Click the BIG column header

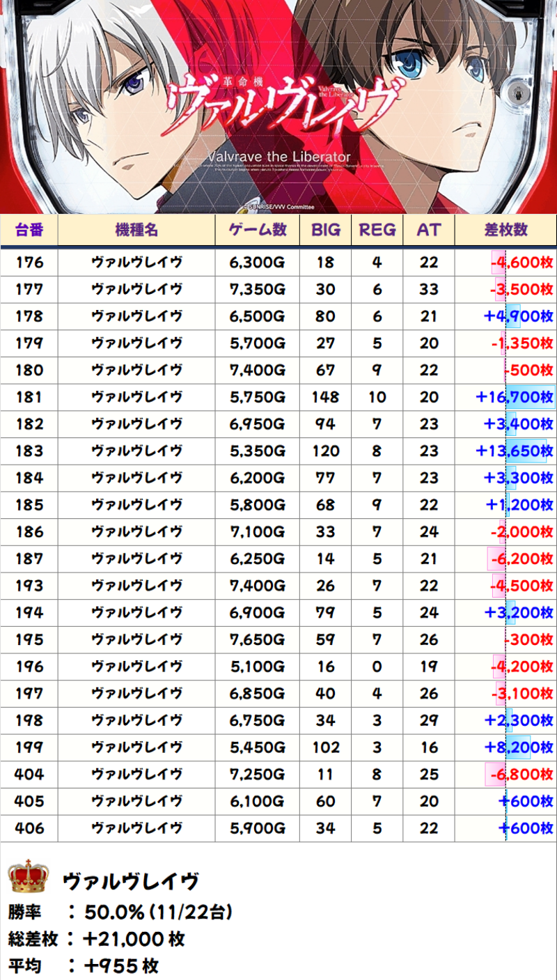[x=325, y=230]
